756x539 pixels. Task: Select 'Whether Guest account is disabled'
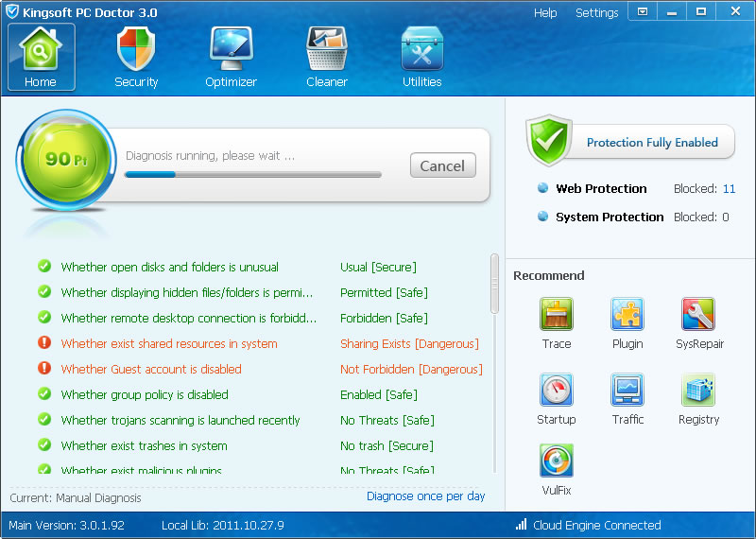[151, 369]
